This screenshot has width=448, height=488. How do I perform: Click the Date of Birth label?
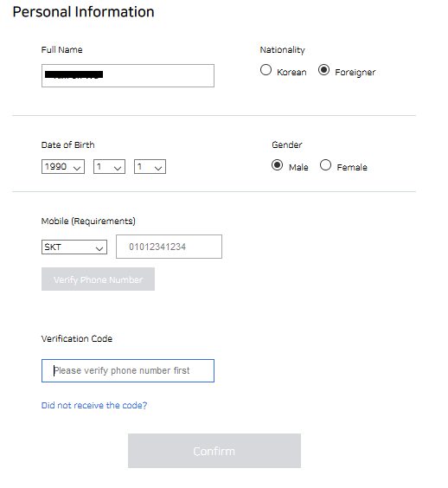(67, 145)
